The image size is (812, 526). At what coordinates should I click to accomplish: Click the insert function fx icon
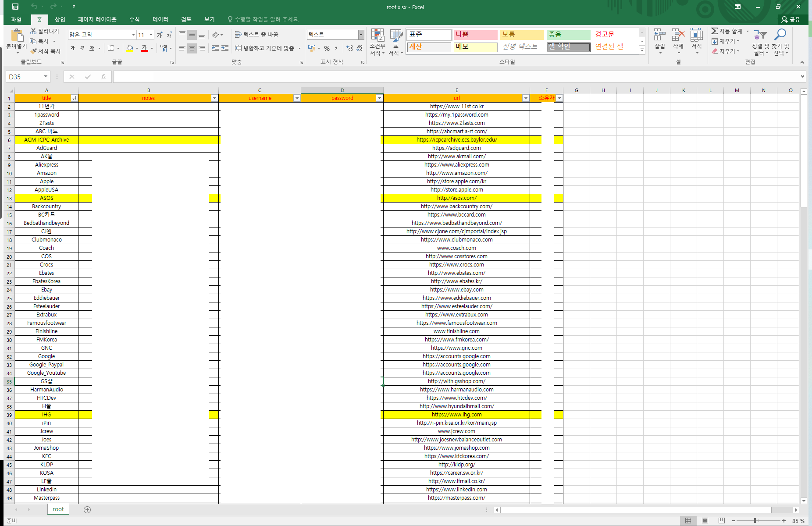(x=103, y=77)
